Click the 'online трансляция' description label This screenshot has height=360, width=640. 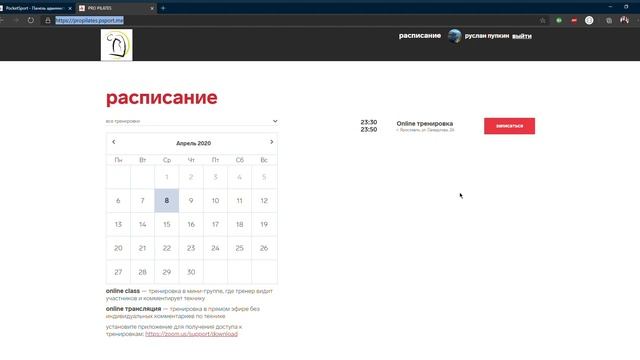click(133, 309)
